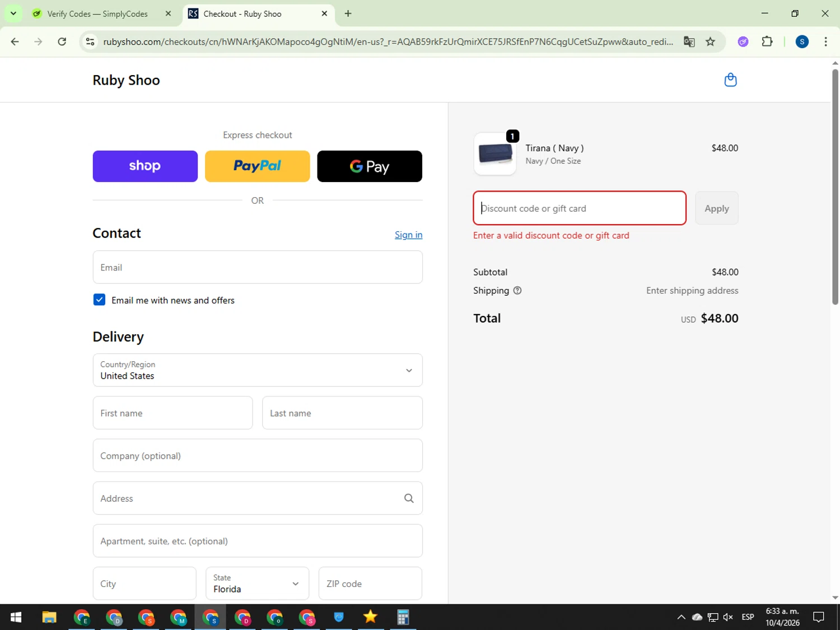840x630 pixels.
Task: Go back to the previous page
Action: point(15,41)
